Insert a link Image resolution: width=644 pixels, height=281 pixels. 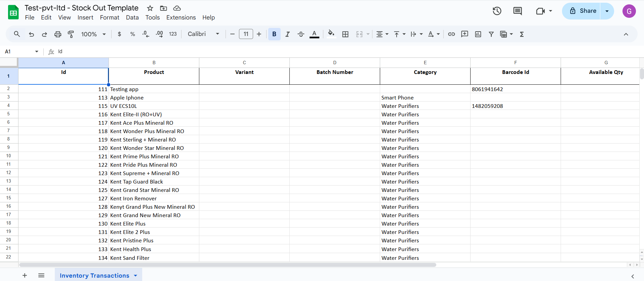pyautogui.click(x=451, y=34)
